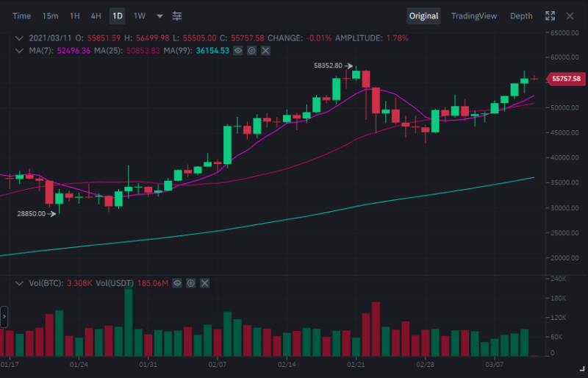Viewport: 588px width, 378px height.
Task: Select the 4H interval
Action: (96, 16)
